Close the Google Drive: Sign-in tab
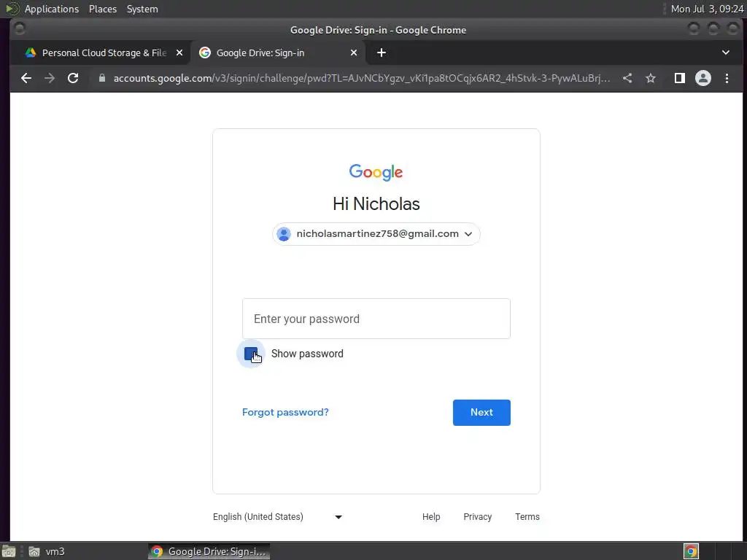The image size is (747, 560). click(x=354, y=52)
